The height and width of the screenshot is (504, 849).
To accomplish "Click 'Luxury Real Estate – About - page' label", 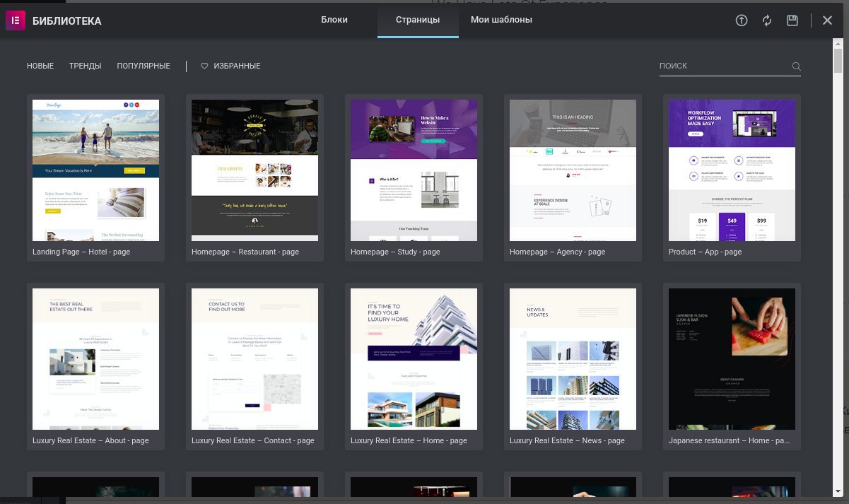I will pos(90,440).
